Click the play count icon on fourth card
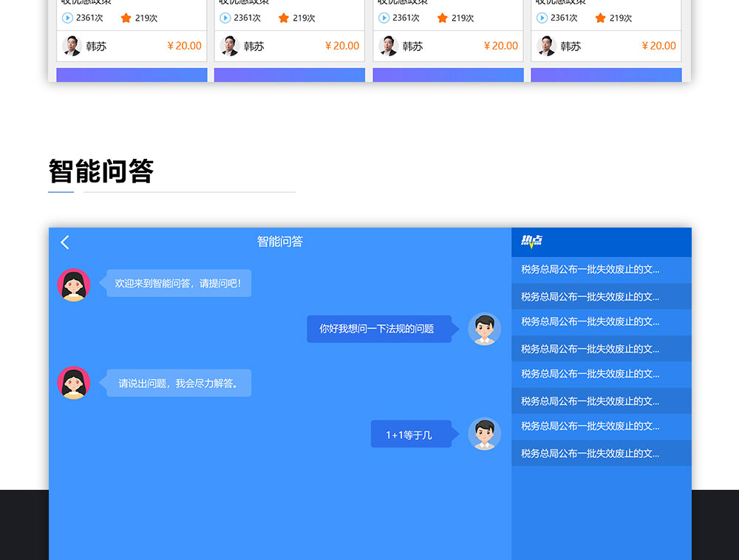This screenshot has height=560, width=739. coord(542,18)
